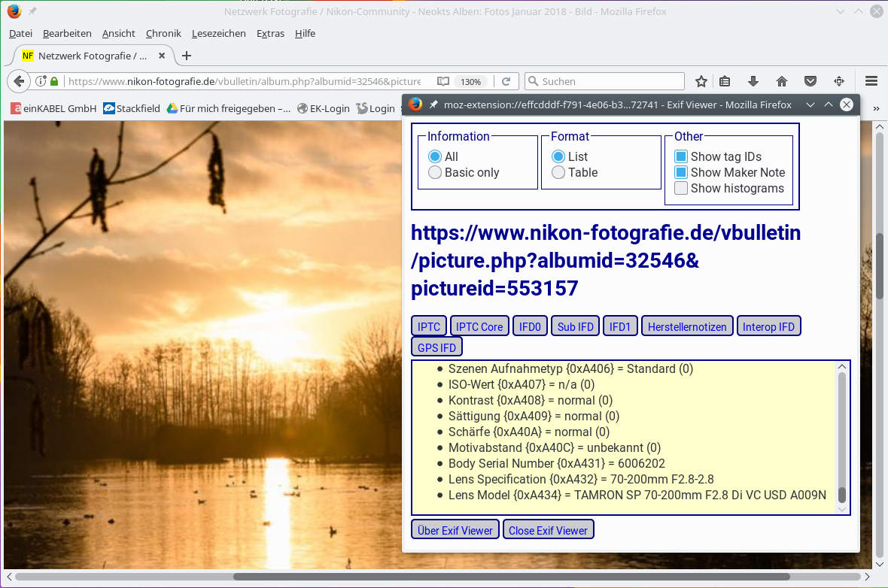
Task: Bookmark this page with the star icon
Action: (x=701, y=81)
